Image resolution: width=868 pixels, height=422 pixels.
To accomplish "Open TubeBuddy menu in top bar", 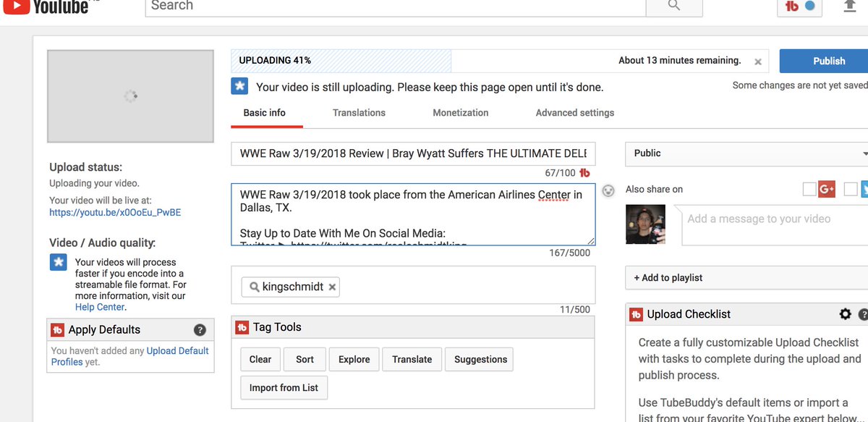I will [x=799, y=7].
